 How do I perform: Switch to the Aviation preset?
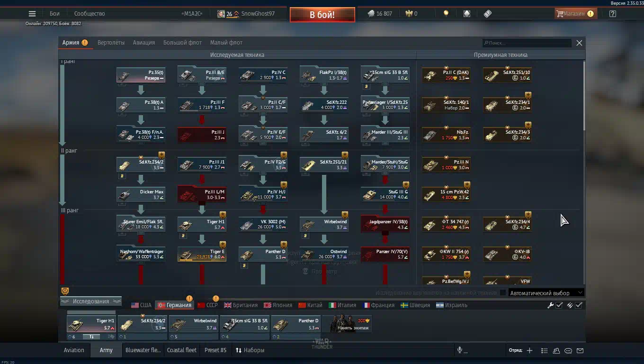[x=74, y=350]
